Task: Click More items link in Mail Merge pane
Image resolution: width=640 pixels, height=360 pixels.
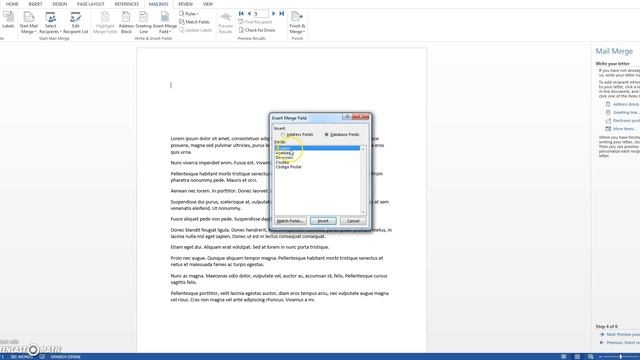Action: coord(624,129)
